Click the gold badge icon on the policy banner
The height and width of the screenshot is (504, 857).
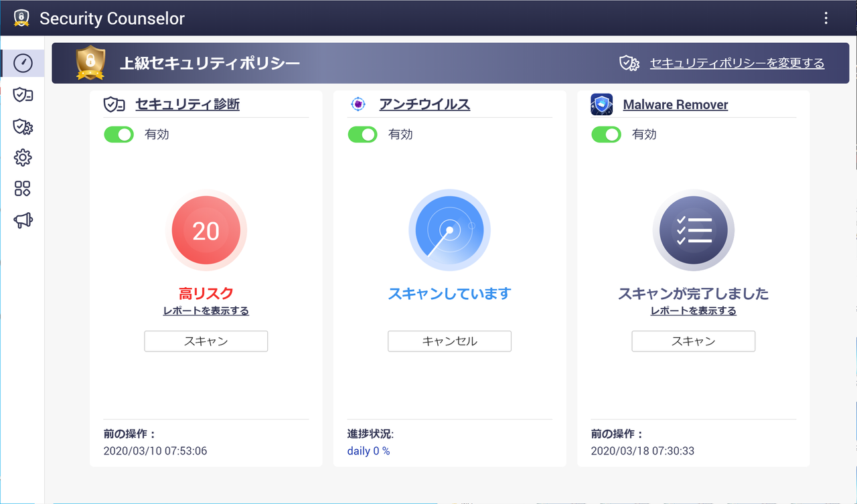click(90, 63)
